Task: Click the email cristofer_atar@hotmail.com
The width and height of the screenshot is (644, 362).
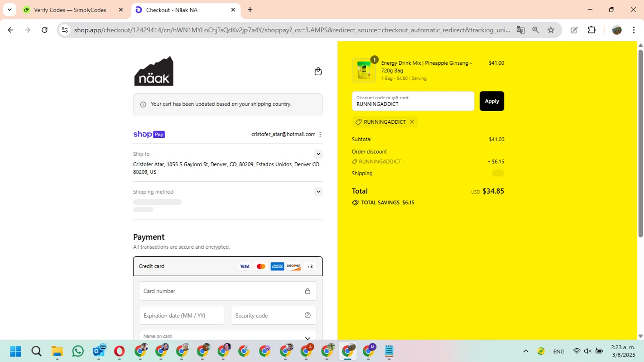Action: click(x=283, y=134)
